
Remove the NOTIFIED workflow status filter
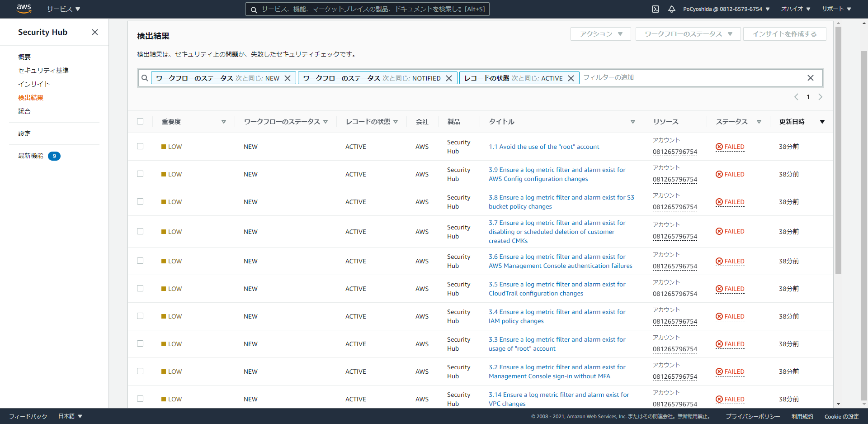click(449, 78)
